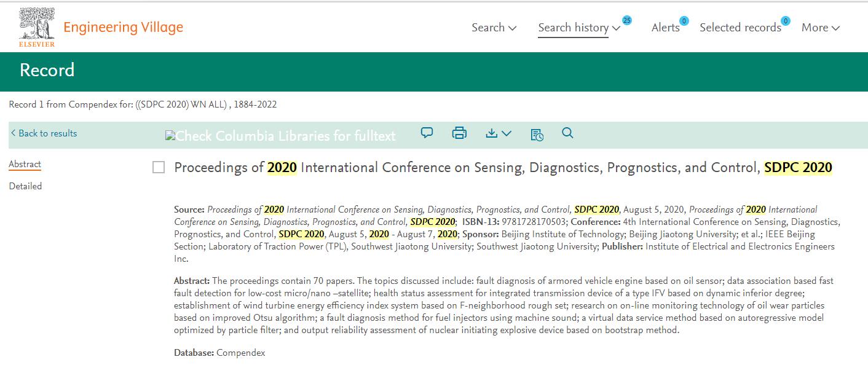
Task: Open Engineering Village home via its logo
Action: (122, 26)
